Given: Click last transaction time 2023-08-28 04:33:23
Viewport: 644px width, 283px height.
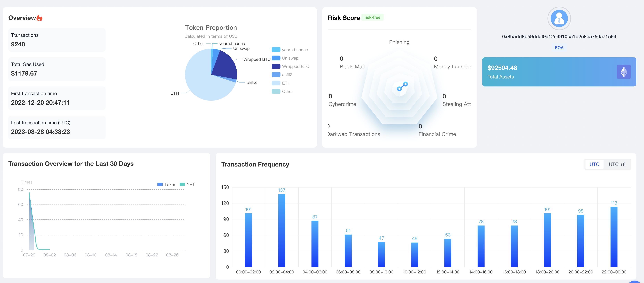Looking at the screenshot, I should point(40,132).
